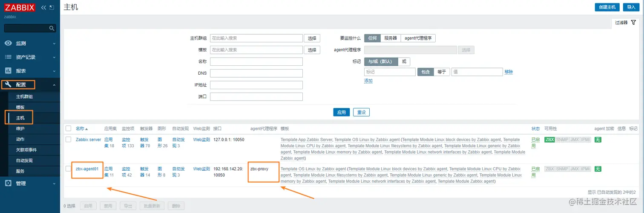Viewport: 644px width, 213px height.
Task: Collapse the sidebar with the double-arrow icon
Action: click(44, 8)
